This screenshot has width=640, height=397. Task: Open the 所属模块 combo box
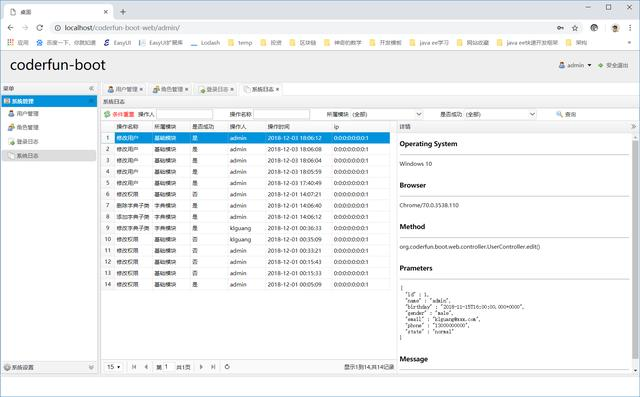coord(386,114)
